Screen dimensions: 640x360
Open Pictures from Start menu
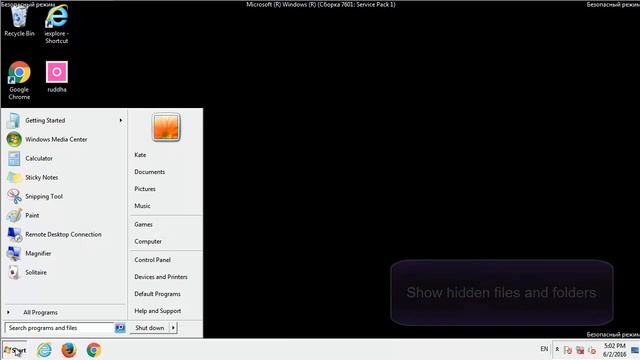145,189
